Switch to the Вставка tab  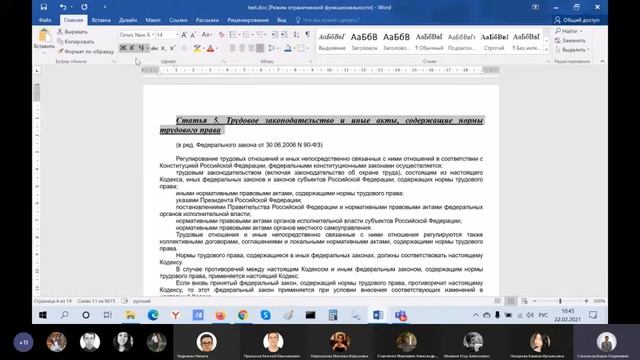101,20
